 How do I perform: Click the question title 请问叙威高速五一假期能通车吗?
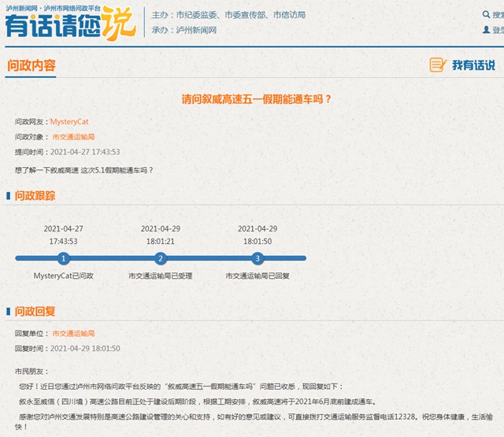pyautogui.click(x=256, y=99)
